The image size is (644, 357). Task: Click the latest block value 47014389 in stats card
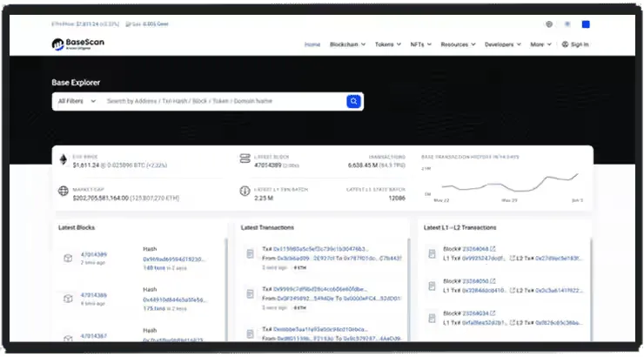click(268, 165)
